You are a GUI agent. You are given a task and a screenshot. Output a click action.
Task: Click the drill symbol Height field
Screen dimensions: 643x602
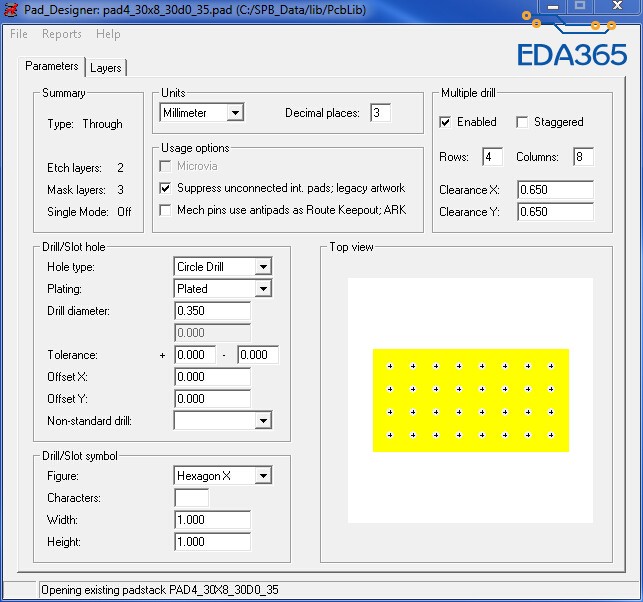point(212,542)
